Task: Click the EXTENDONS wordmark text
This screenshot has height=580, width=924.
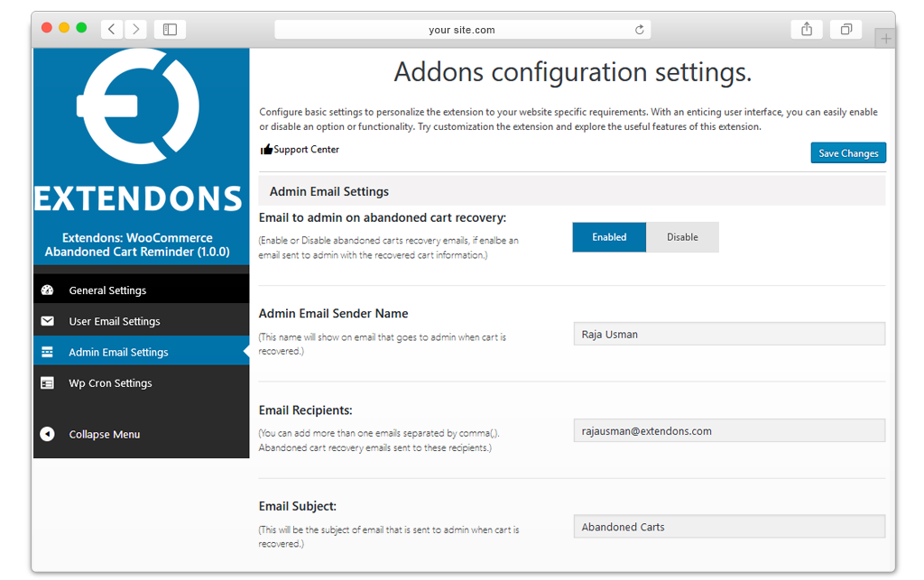Action: (x=138, y=198)
